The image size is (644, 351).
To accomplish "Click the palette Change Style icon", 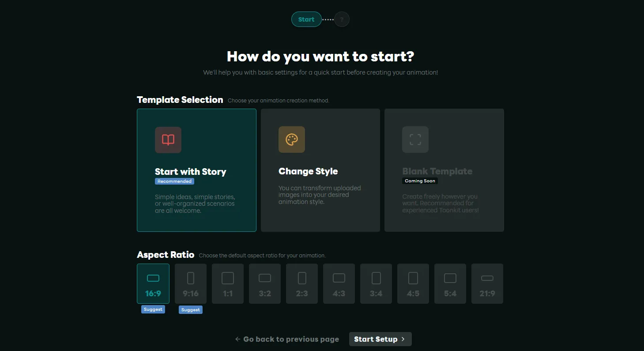I will pyautogui.click(x=291, y=140).
